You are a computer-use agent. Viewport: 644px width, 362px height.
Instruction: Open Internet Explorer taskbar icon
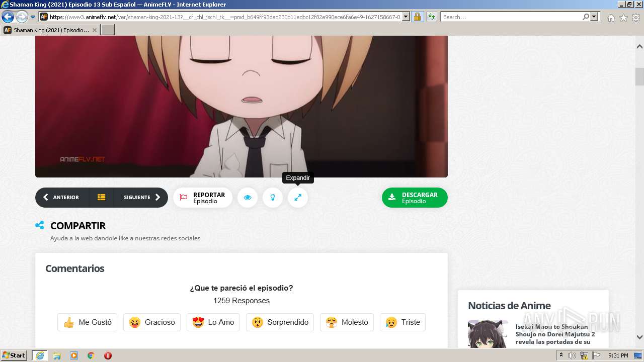40,355
